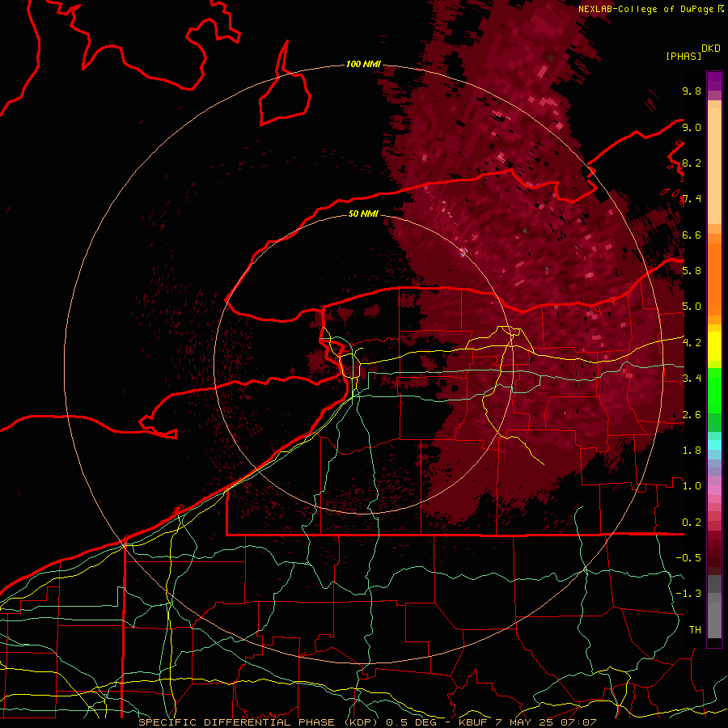Viewport: 728px width, 728px height.
Task: Click the 3.4 legend value
Action: click(x=692, y=379)
